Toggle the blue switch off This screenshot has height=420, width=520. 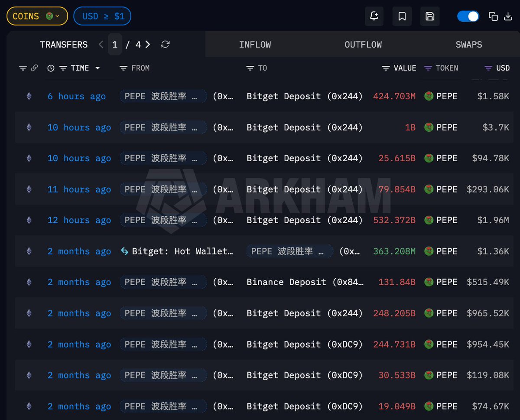coord(468,16)
